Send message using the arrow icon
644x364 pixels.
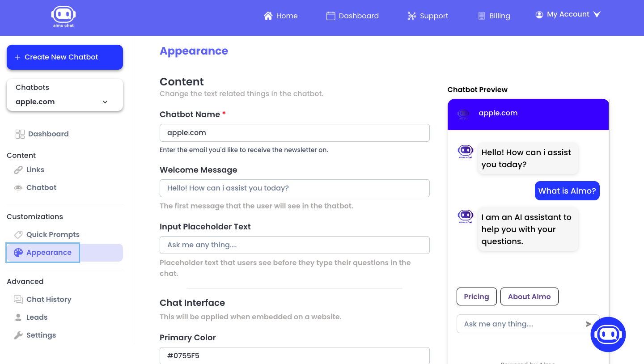pyautogui.click(x=589, y=324)
